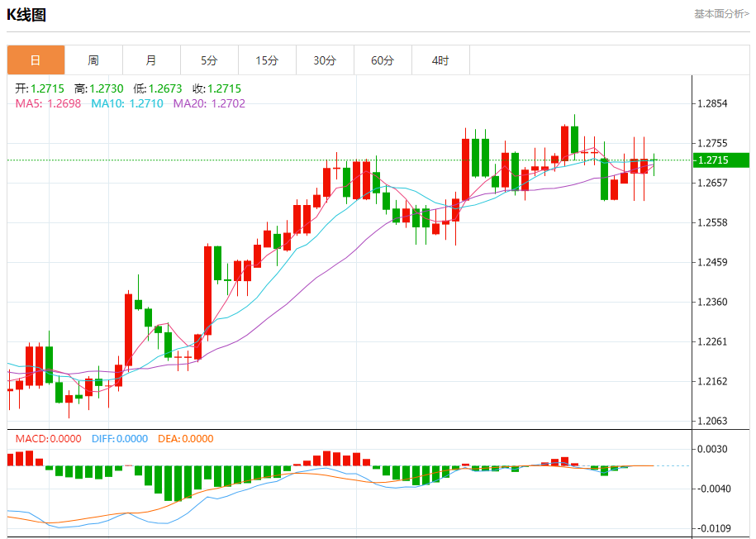The width and height of the screenshot is (756, 539).
Task: Click the DEA:0.0000 readout
Action: pos(186,439)
